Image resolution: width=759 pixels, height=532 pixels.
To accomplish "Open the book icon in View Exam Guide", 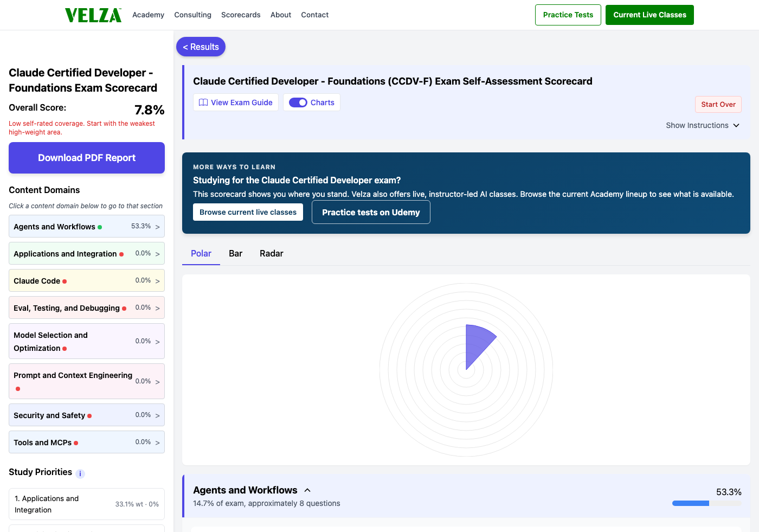I will [x=203, y=102].
